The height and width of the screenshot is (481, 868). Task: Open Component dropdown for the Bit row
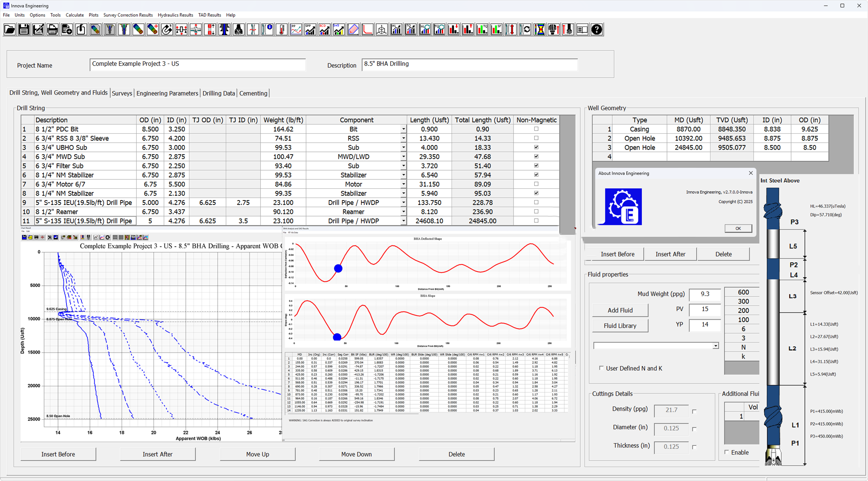[404, 129]
